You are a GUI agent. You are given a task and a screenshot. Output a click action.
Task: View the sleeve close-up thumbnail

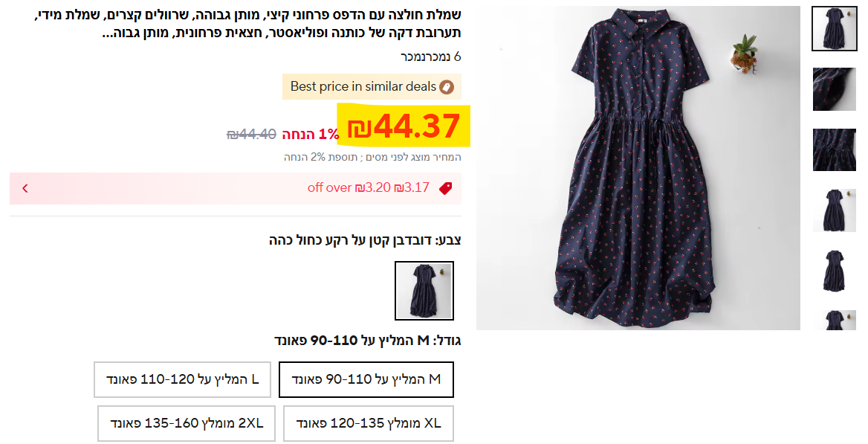[x=834, y=89]
